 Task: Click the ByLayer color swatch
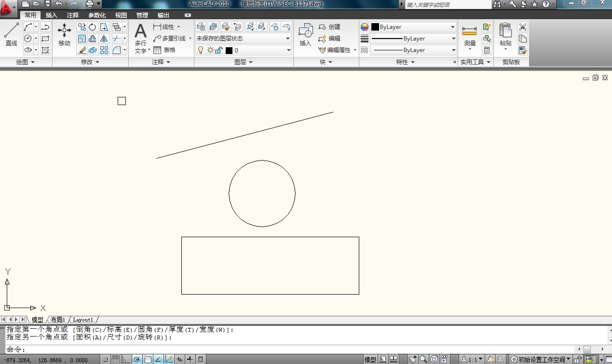point(375,27)
